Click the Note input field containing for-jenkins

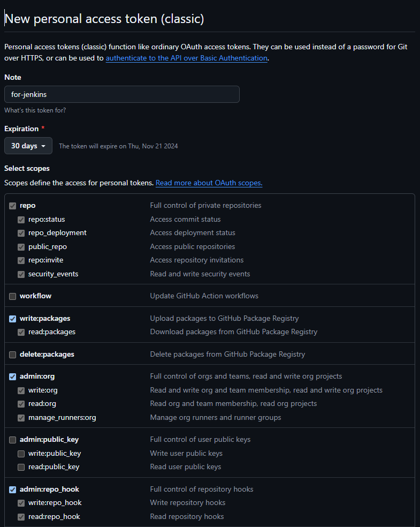click(122, 94)
